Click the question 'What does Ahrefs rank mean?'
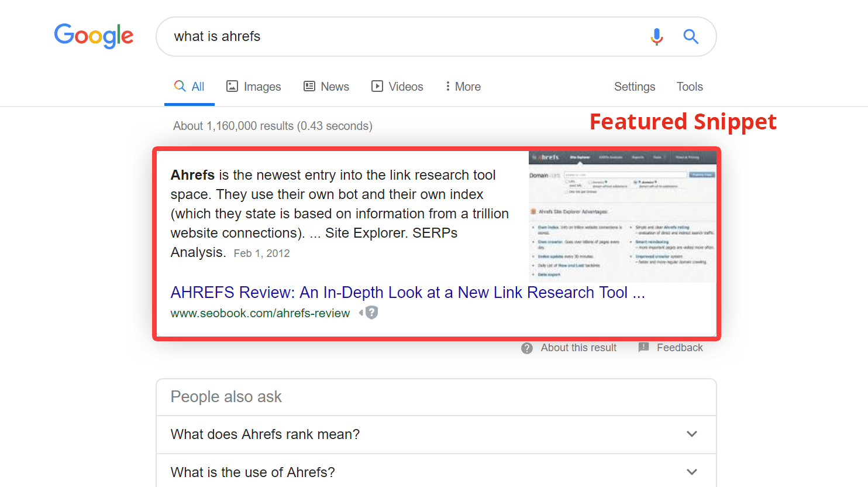Screen dimensions: 868x487 point(265,434)
